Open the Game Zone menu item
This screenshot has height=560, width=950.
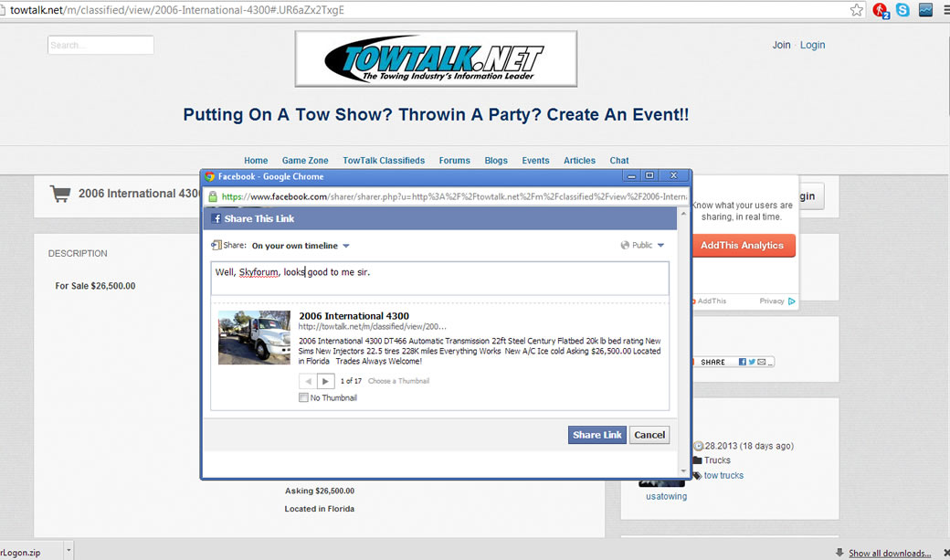(305, 161)
